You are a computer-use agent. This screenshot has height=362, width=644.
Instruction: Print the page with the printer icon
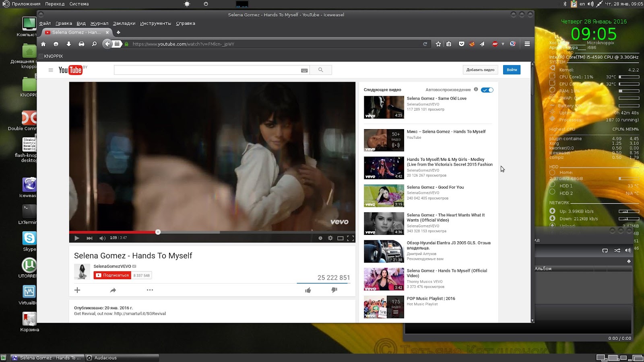[81, 44]
